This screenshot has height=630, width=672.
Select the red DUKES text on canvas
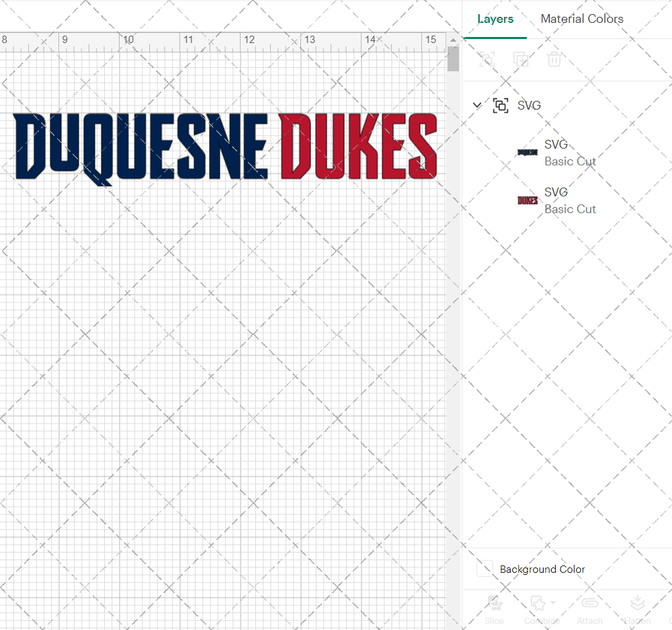pyautogui.click(x=358, y=146)
